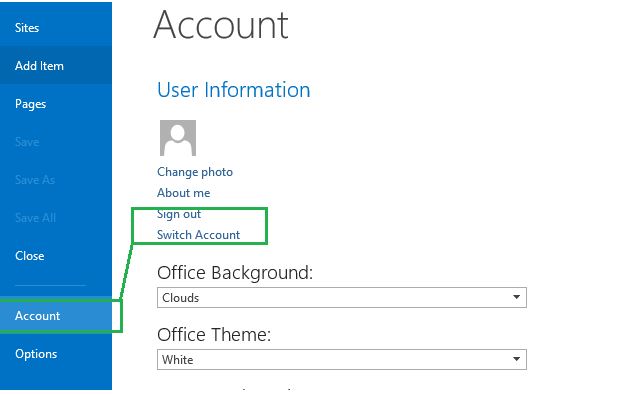
Task: Open the About me link
Action: click(x=184, y=193)
